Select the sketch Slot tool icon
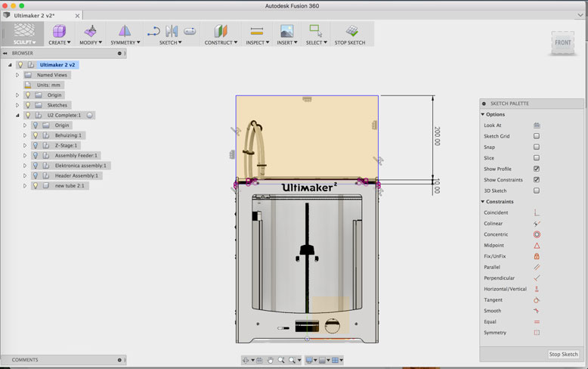588x369 pixels. coord(190,31)
